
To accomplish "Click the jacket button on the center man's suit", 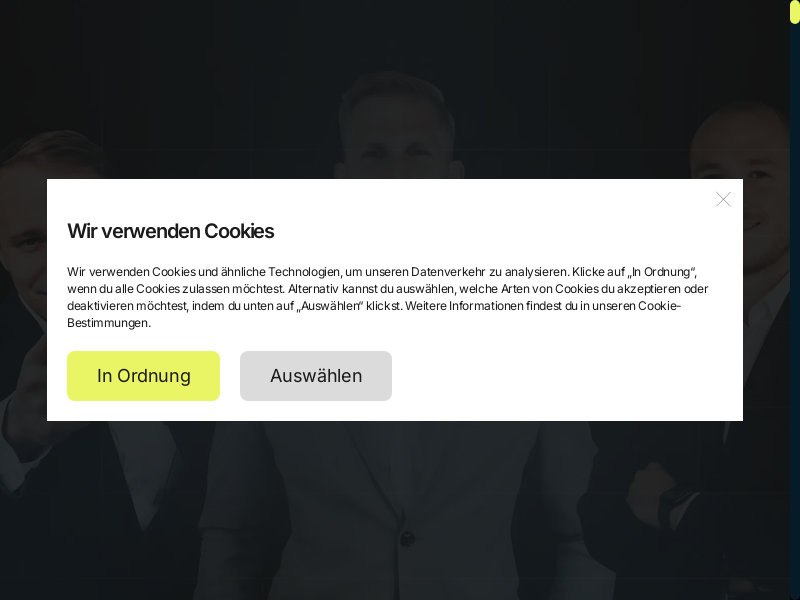I will pyautogui.click(x=407, y=539).
